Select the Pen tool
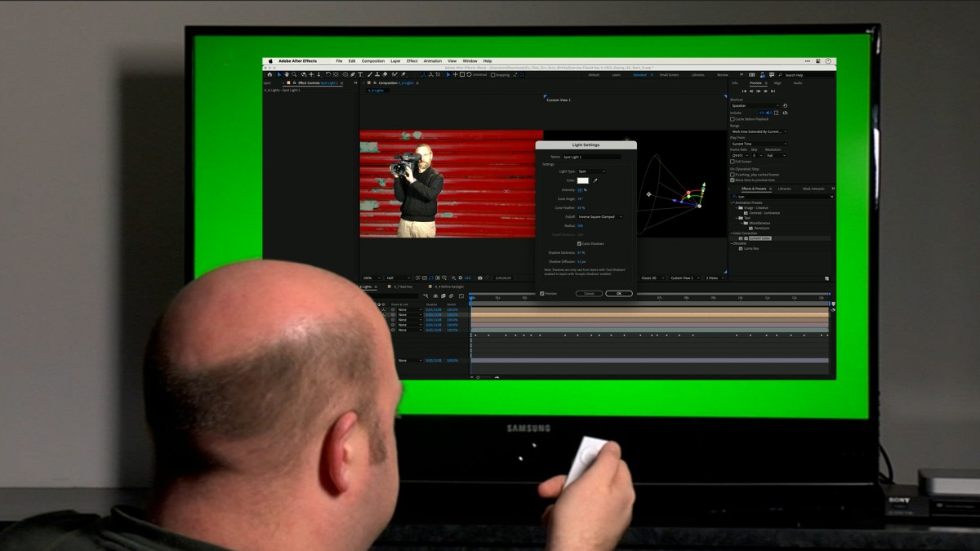This screenshot has width=980, height=551. (353, 74)
